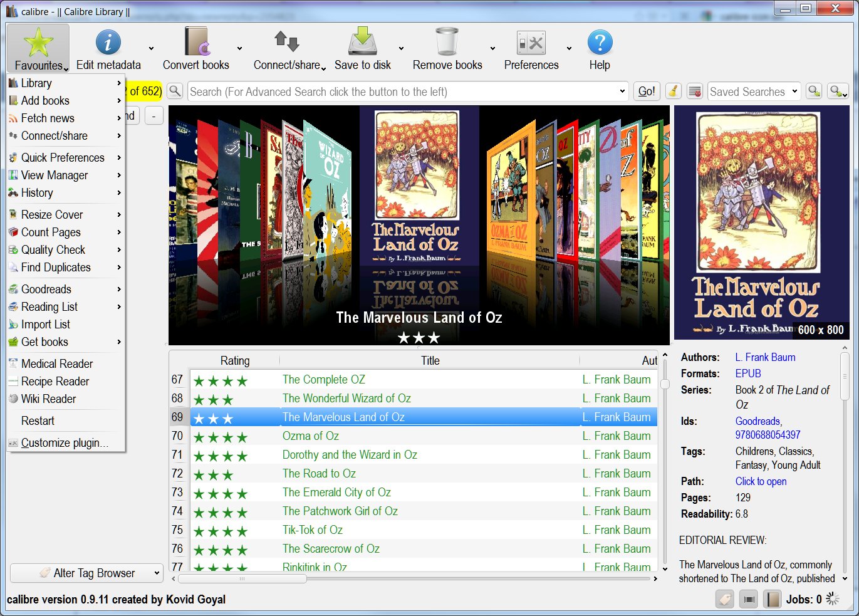Open the Library submenu
This screenshot has width=859, height=616.
pos(65,83)
